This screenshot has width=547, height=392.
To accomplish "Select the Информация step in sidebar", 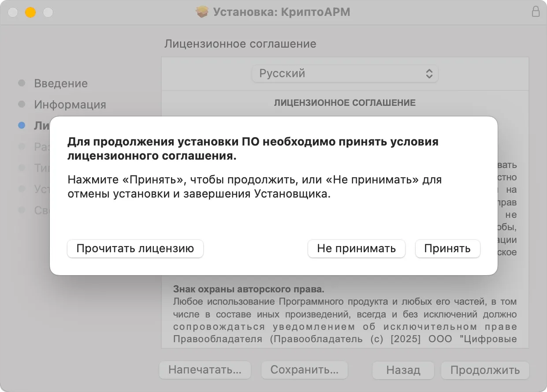I will pos(71,104).
